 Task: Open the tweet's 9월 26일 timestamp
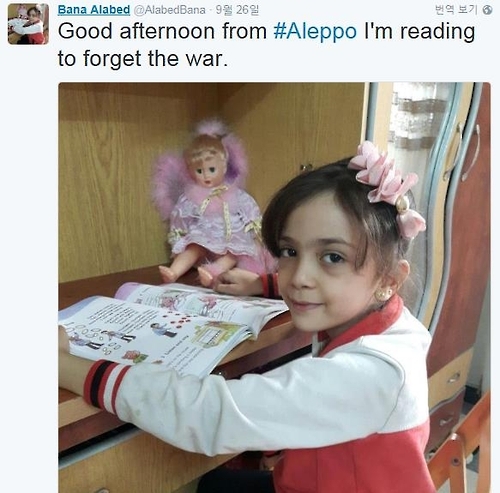coord(237,10)
